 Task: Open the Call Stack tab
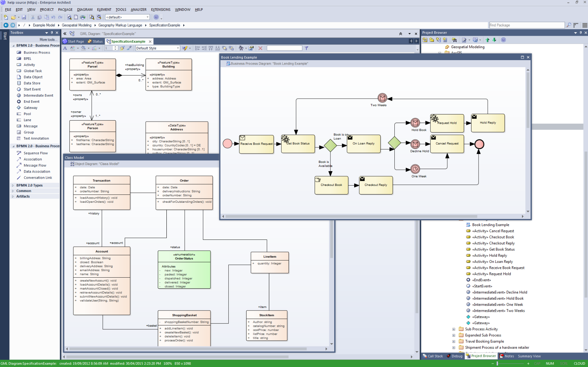click(433, 356)
